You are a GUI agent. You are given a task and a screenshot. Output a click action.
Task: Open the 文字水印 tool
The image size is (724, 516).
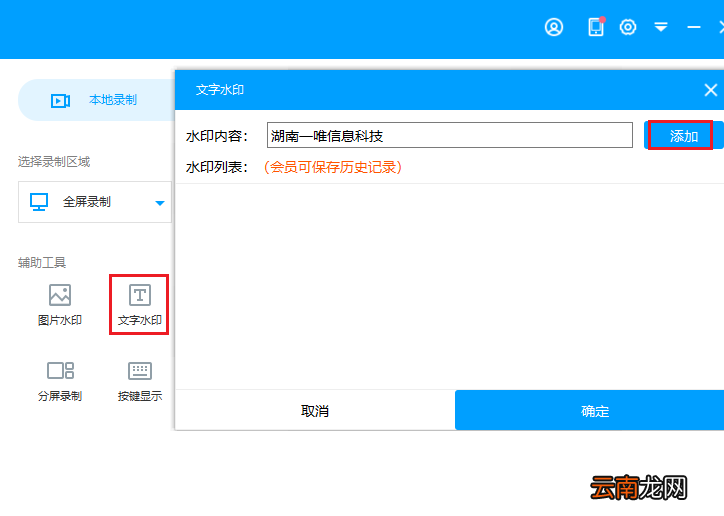pyautogui.click(x=139, y=305)
